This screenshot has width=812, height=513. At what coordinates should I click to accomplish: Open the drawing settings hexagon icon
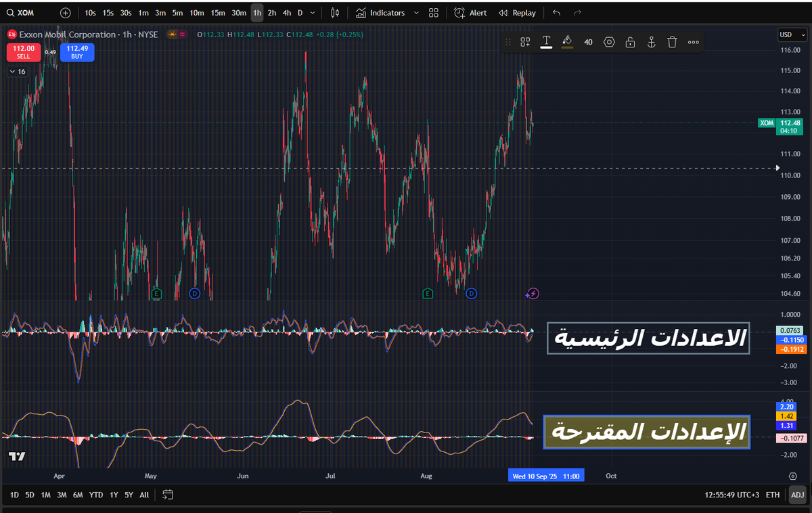[609, 42]
